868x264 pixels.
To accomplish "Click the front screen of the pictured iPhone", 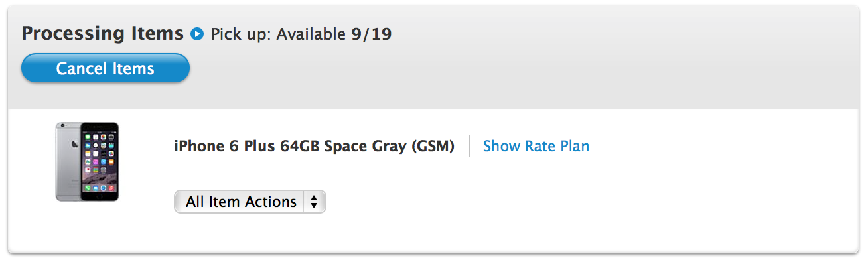I will tap(100, 161).
